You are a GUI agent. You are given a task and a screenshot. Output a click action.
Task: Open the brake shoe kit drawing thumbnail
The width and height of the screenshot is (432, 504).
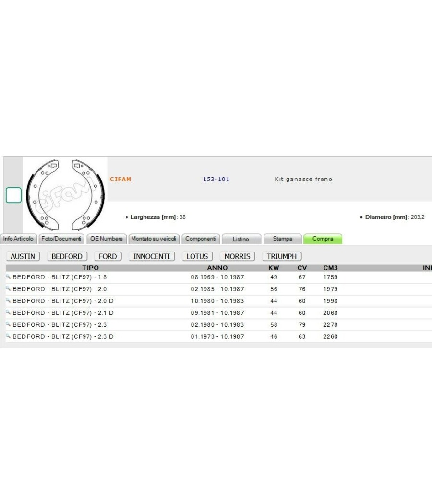(65, 195)
